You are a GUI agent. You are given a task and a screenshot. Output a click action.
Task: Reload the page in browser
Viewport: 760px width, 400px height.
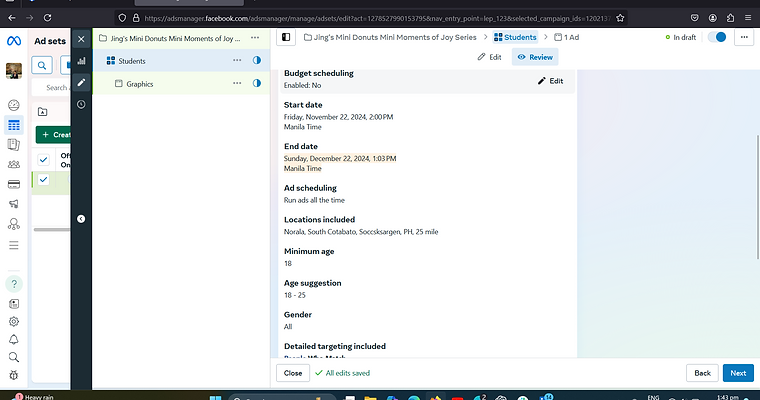[48, 18]
